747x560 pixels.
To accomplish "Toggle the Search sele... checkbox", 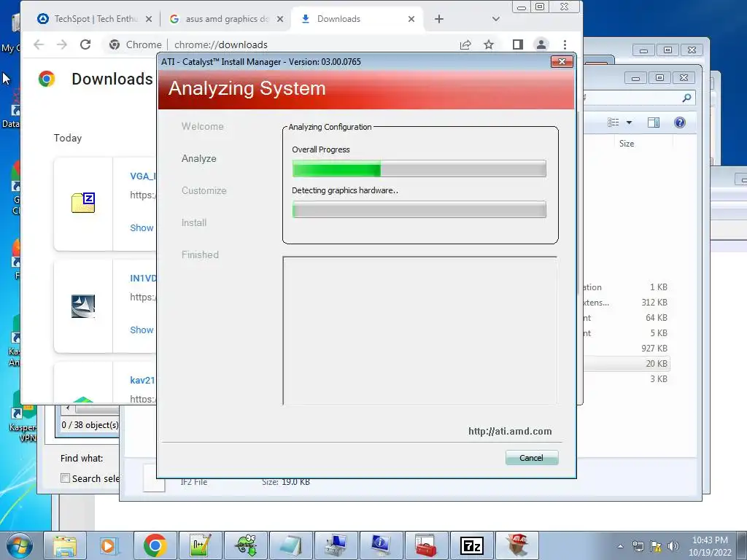I will (65, 478).
